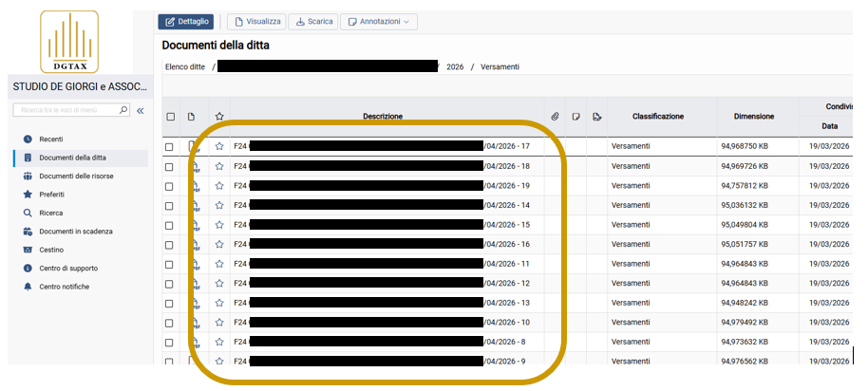Open the Annotazioni dropdown

(379, 21)
